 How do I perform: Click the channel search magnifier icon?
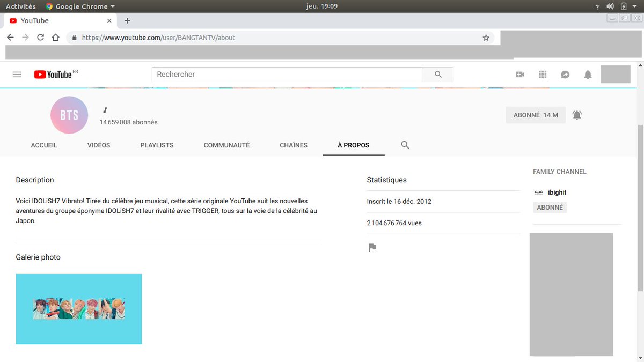[405, 145]
